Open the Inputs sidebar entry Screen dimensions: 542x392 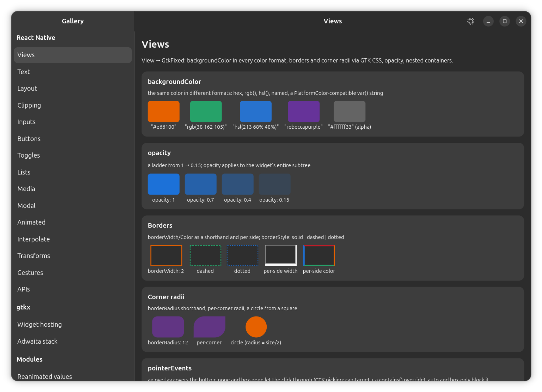73,122
